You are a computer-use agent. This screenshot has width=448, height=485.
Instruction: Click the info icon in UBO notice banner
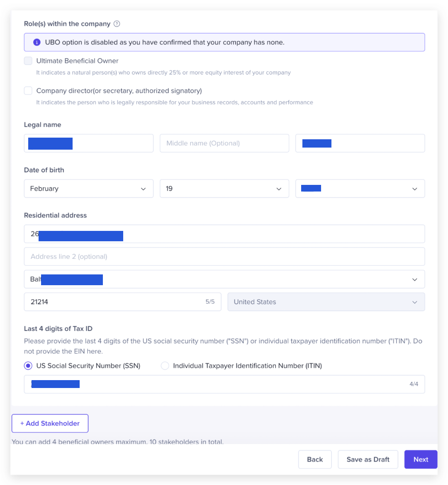point(37,42)
